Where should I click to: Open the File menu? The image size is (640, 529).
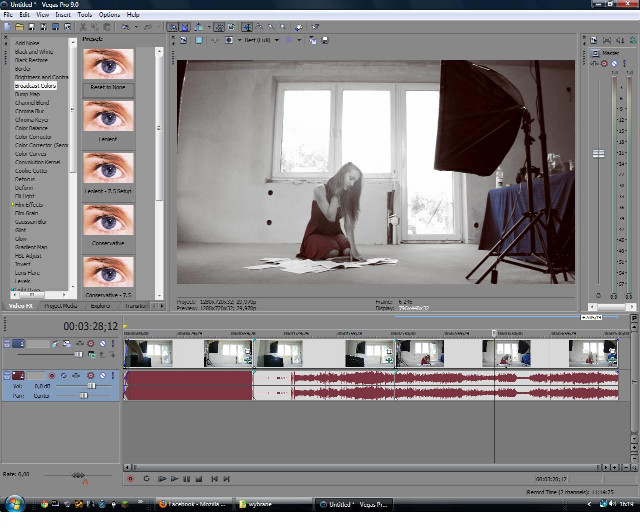(8, 15)
